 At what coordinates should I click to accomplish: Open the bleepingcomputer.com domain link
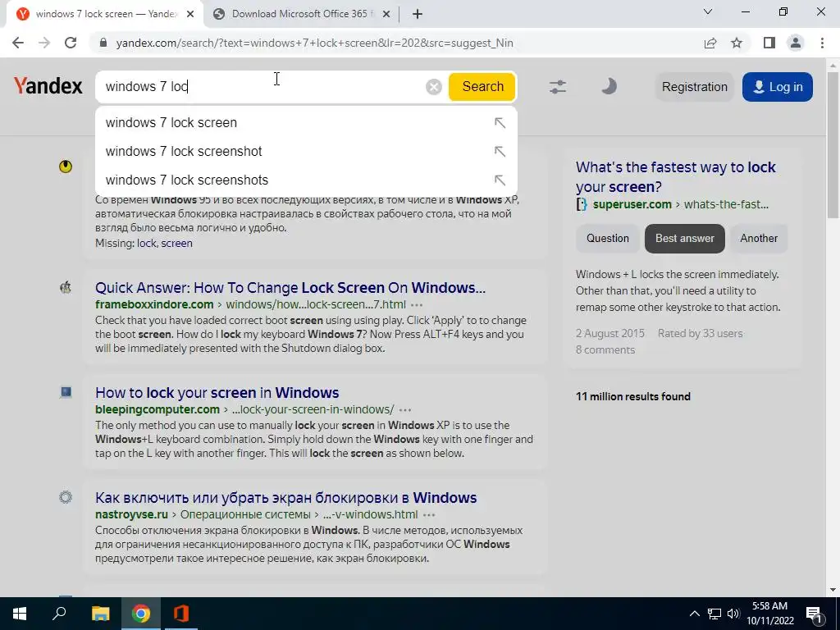coord(157,409)
